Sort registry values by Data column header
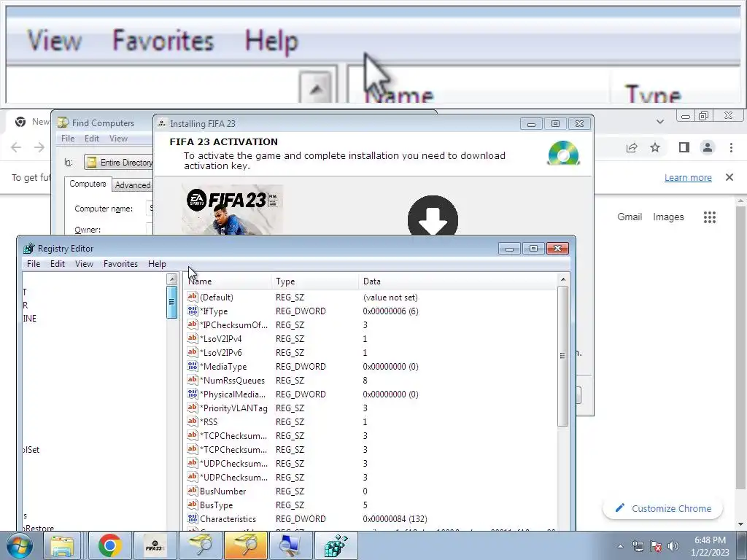 (x=457, y=281)
